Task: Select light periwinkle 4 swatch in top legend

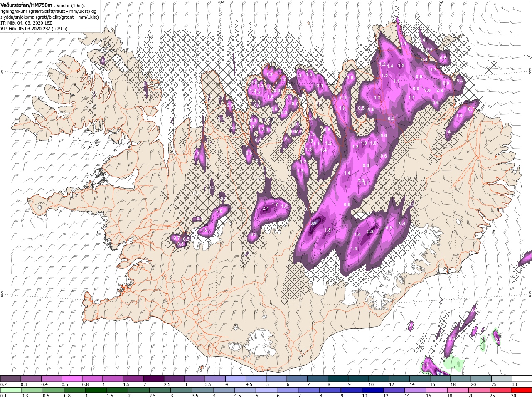Action: (236, 379)
